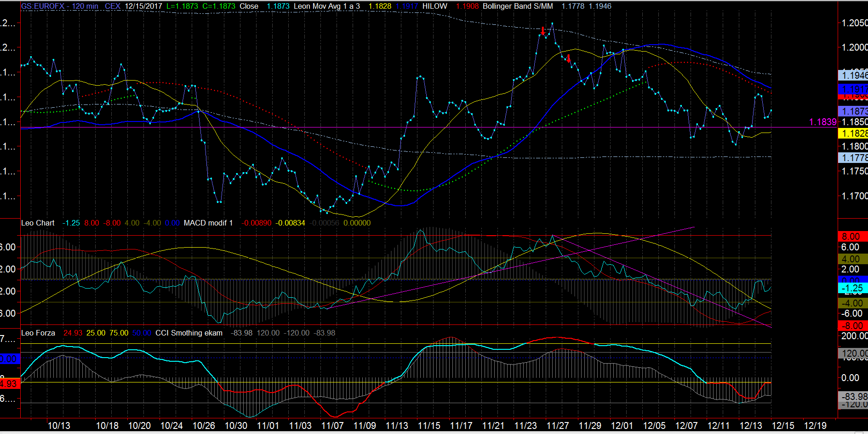The image size is (868, 434).
Task: Open the MACD modif 1 study label
Action: tap(208, 223)
